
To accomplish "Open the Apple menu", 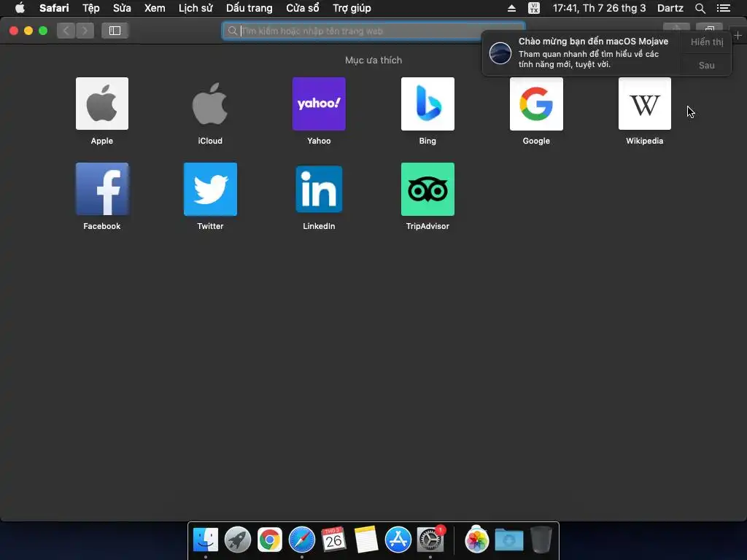I will pyautogui.click(x=20, y=8).
